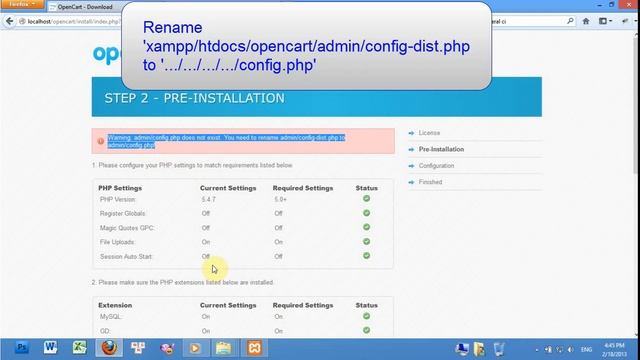Open File Explorer from the taskbar
640x360 pixels.
[224, 348]
